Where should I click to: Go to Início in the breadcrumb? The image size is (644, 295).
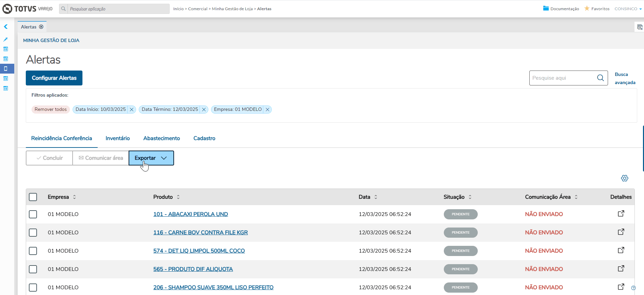(178, 9)
